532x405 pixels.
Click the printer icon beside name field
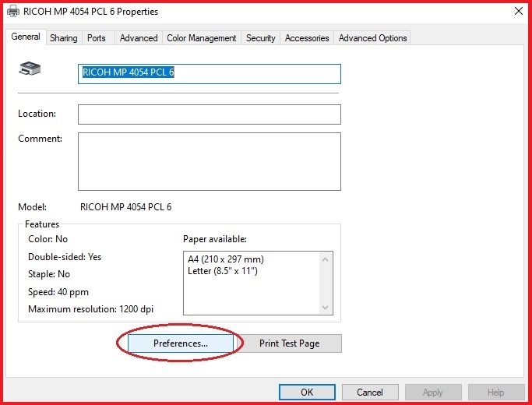click(30, 69)
